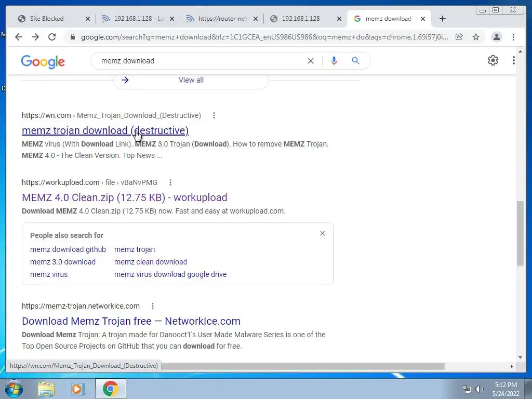Open the taskbar clock showing 5:12 PM
Image resolution: width=532 pixels, height=399 pixels.
coord(506,389)
